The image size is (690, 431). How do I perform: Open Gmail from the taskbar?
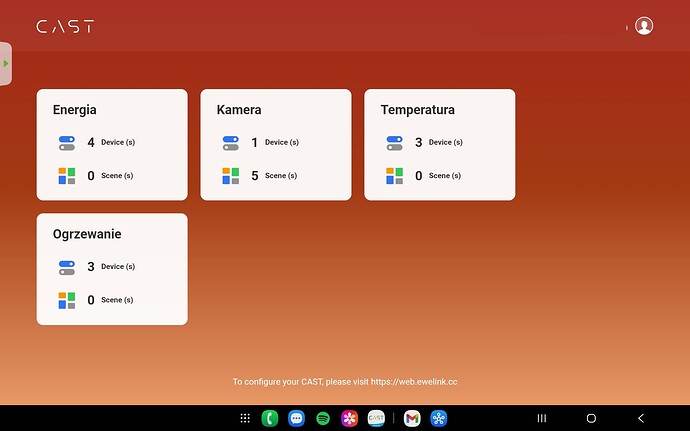click(412, 418)
